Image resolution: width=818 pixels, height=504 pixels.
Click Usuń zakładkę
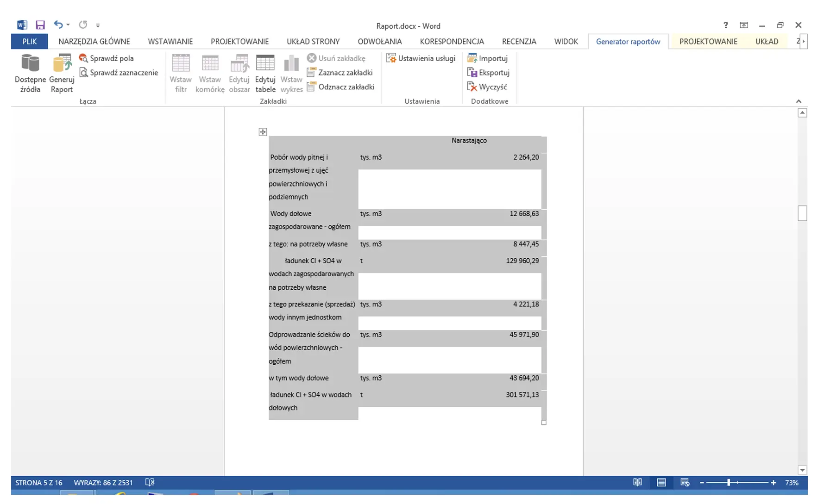336,58
